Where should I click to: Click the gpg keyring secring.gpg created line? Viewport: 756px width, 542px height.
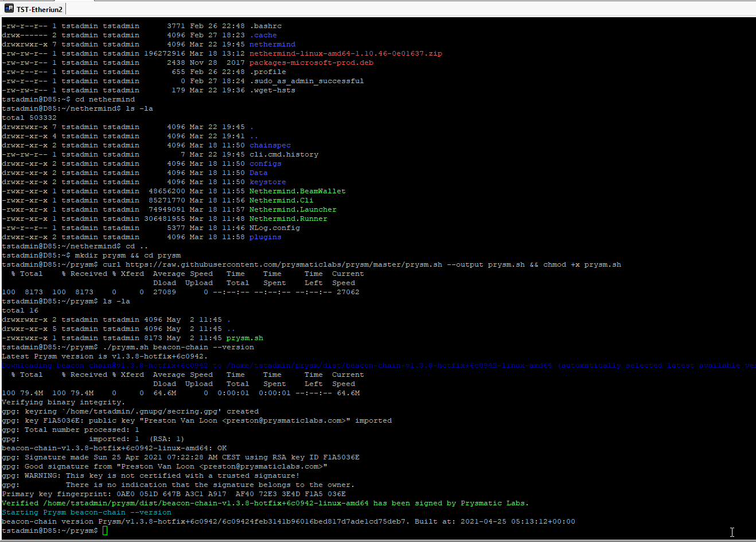[130, 411]
